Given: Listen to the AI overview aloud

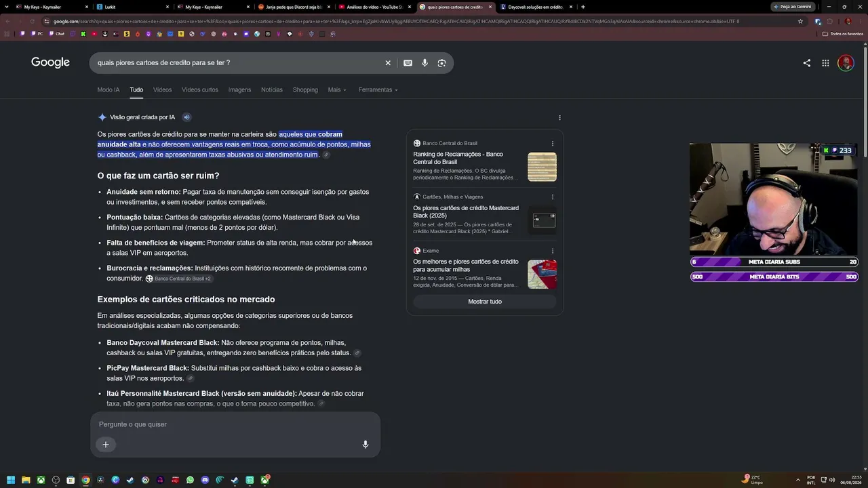Looking at the screenshot, I should point(186,117).
